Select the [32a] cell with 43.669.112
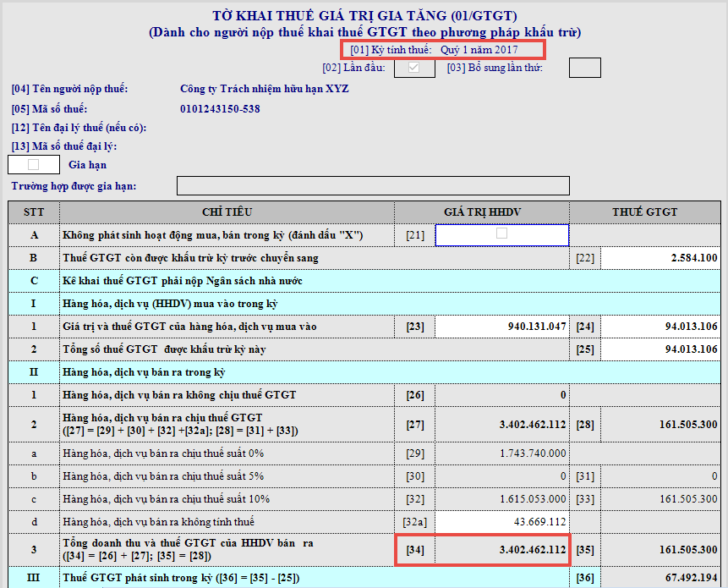The width and height of the screenshot is (728, 588). [x=501, y=522]
